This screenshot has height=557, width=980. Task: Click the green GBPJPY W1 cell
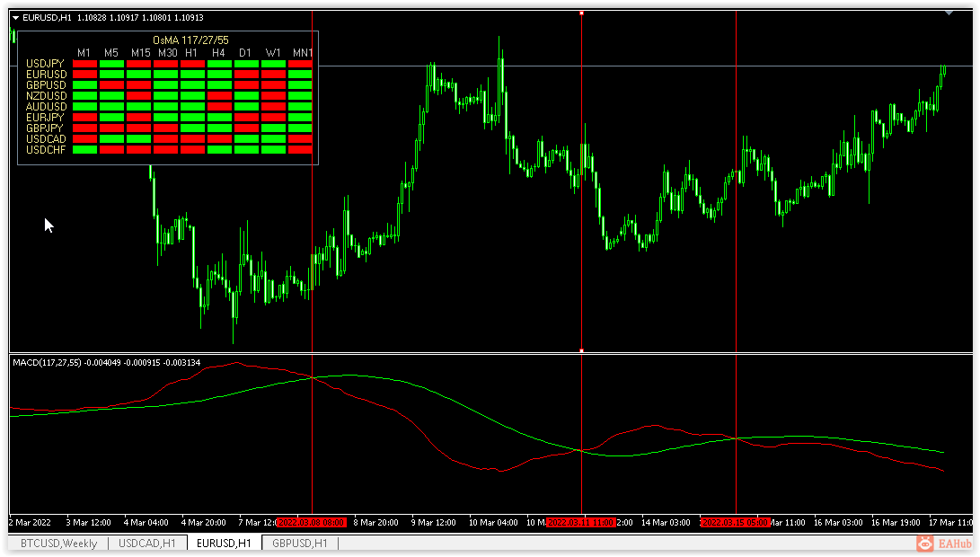tap(273, 128)
